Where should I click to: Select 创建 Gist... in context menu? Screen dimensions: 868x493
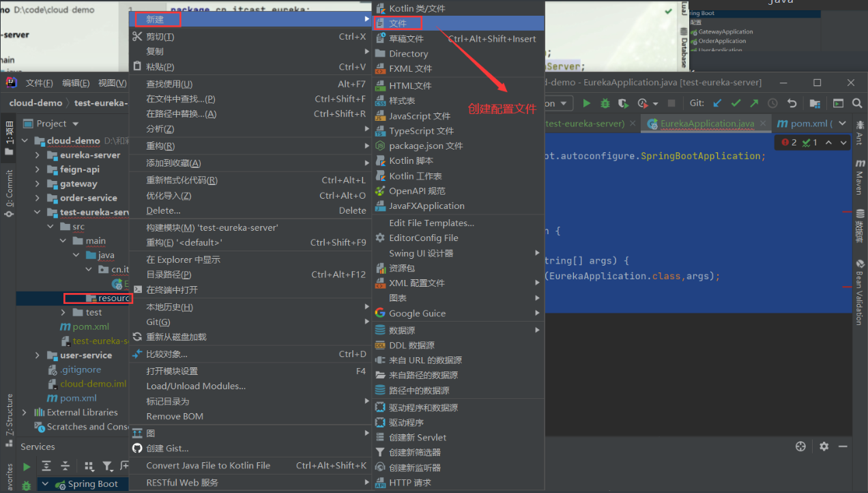(250, 448)
